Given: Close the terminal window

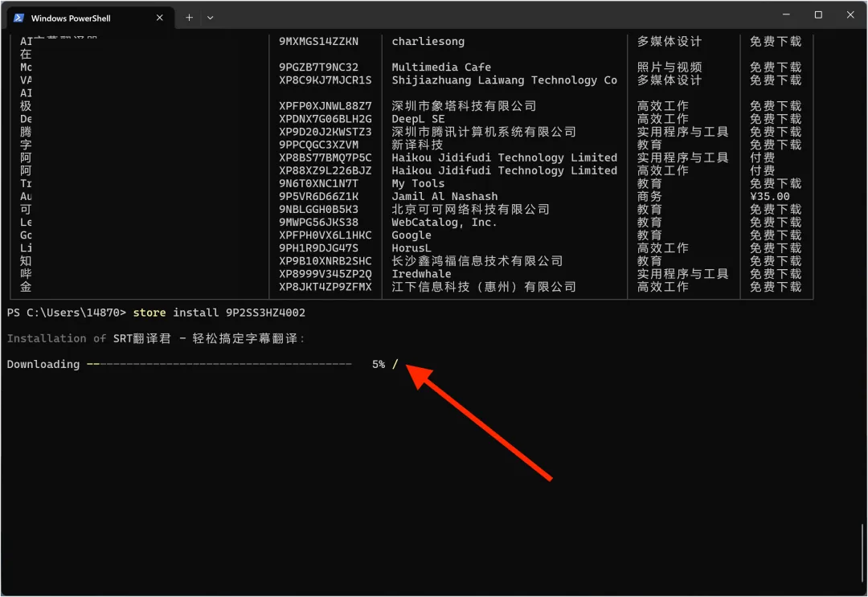Looking at the screenshot, I should tap(850, 15).
